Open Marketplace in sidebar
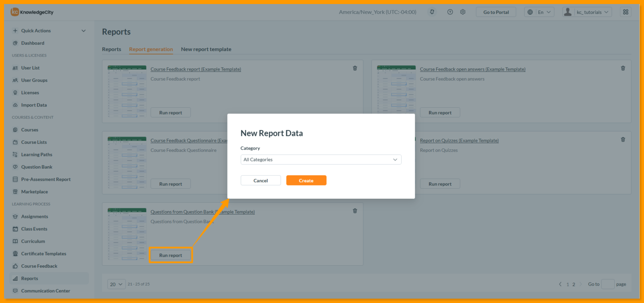 34,192
